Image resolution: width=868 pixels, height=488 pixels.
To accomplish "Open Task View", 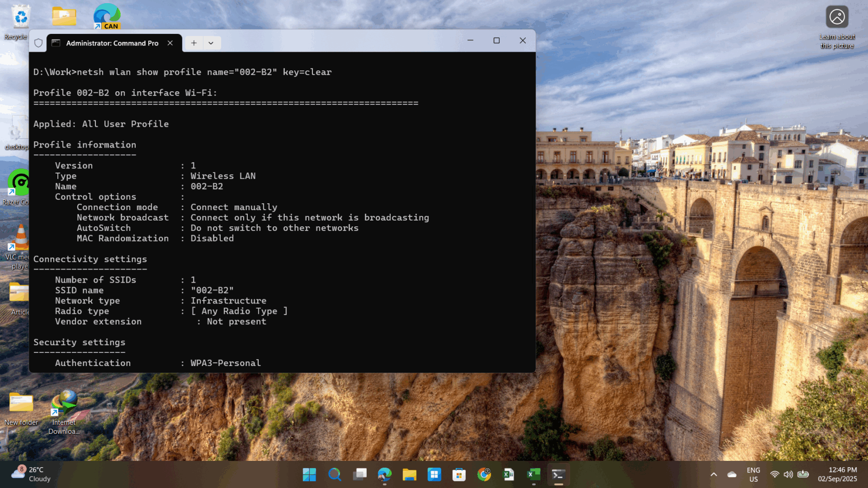I will click(359, 474).
